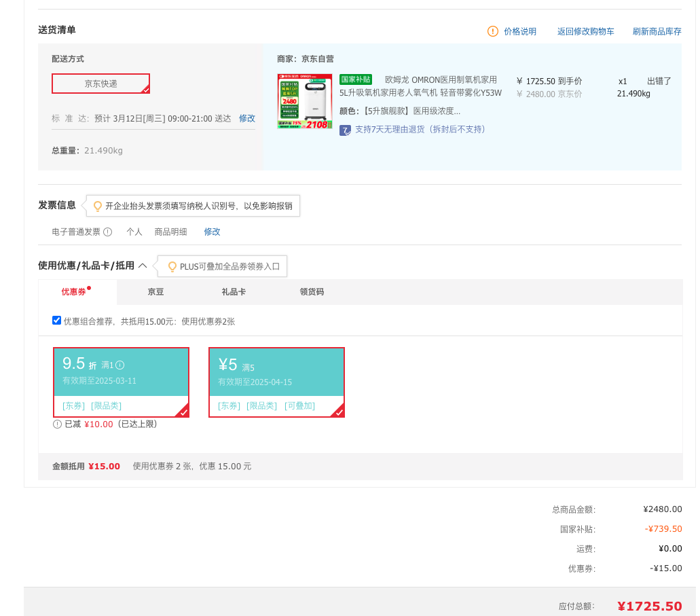Image resolution: width=700 pixels, height=616 pixels.
Task: Click 刷新商品库存 link
Action: [x=657, y=31]
